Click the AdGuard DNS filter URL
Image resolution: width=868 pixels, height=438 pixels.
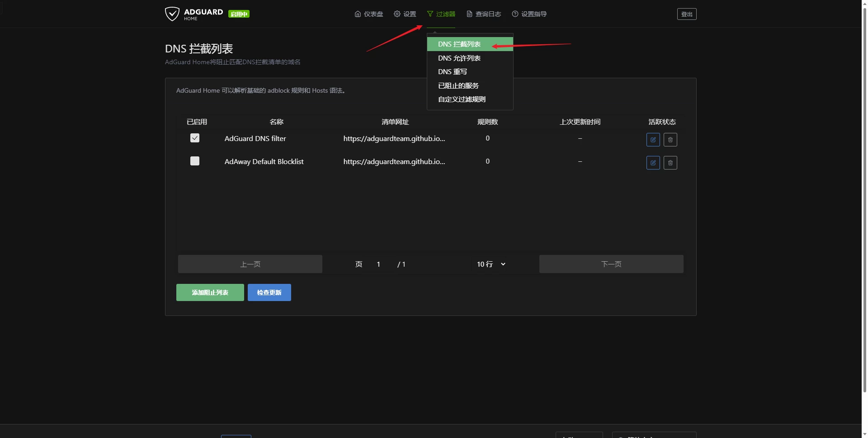click(394, 138)
